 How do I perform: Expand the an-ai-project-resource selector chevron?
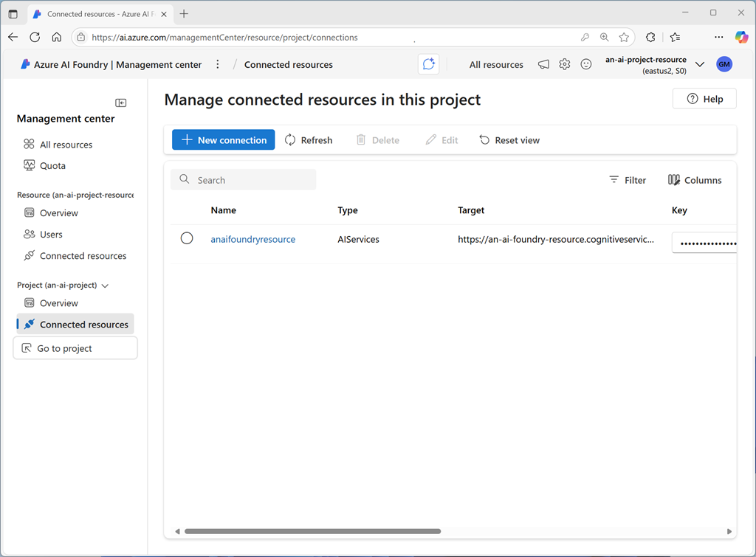pos(700,64)
